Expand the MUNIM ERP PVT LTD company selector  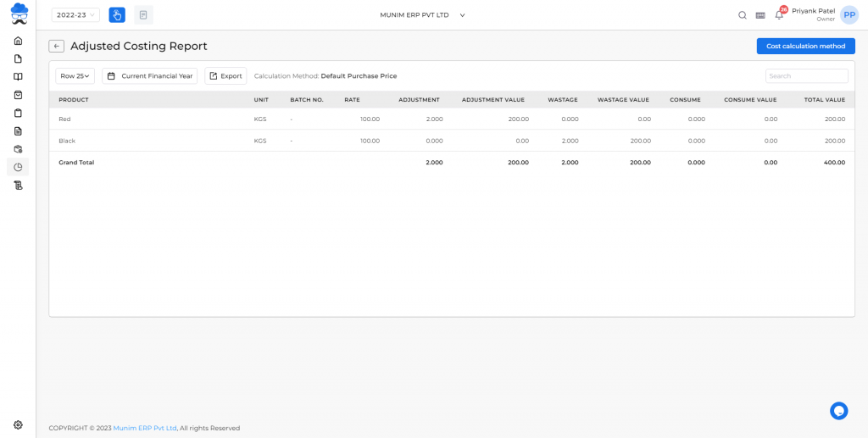(422, 15)
